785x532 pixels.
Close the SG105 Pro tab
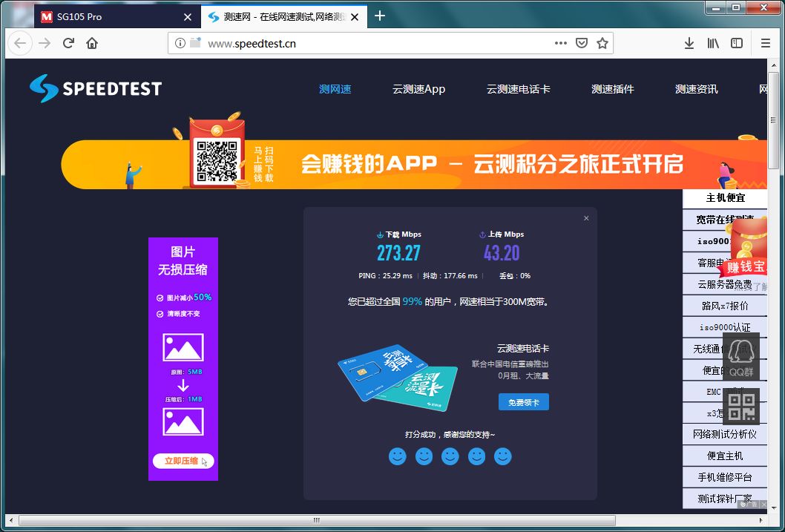pos(188,17)
